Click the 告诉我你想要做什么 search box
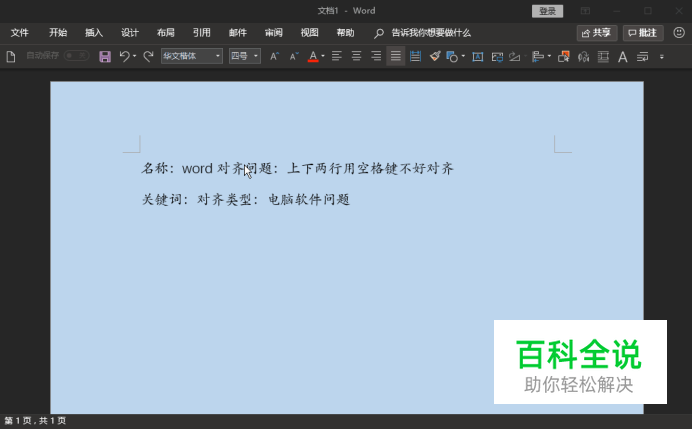Viewport: 692px width, 429px height. click(431, 33)
